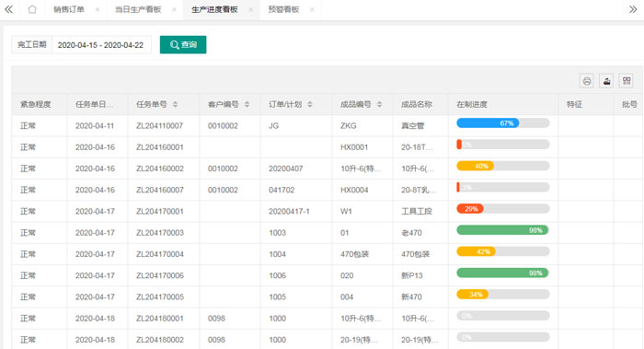Switch to the 当日生产看板 tab
The height and width of the screenshot is (349, 644).
[138, 9]
